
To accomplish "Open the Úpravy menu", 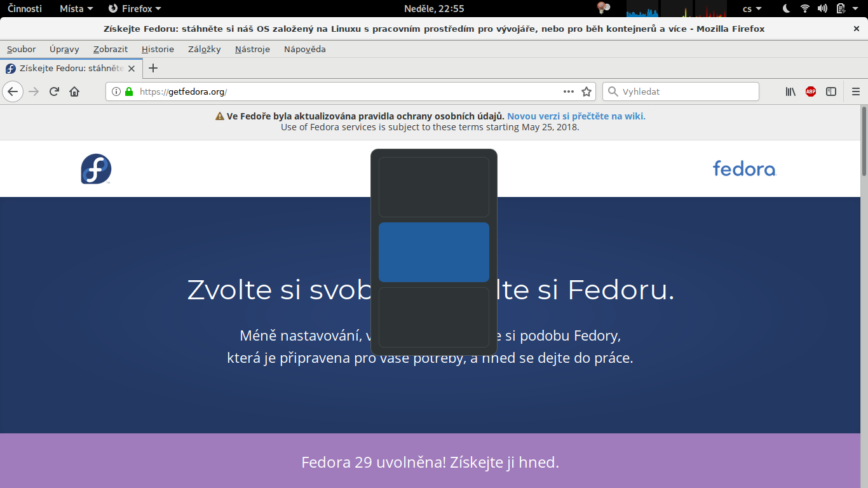I will pyautogui.click(x=64, y=49).
